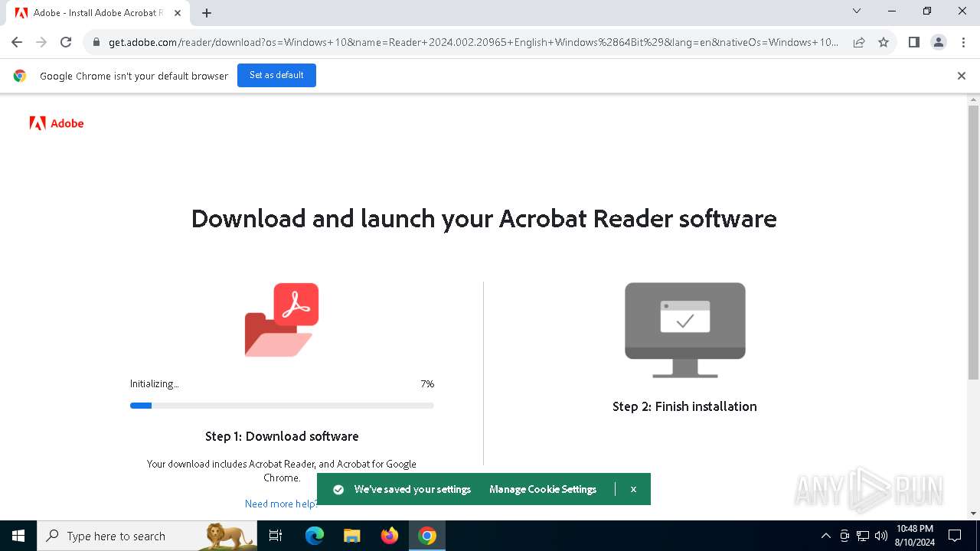Screen dimensions: 980x551
Task: Open the clock showing 10:48 PM
Action: 915,536
